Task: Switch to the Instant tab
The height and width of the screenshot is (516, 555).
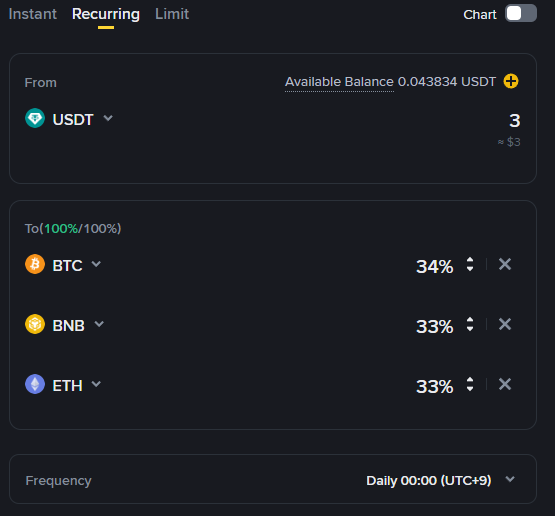Action: click(33, 14)
